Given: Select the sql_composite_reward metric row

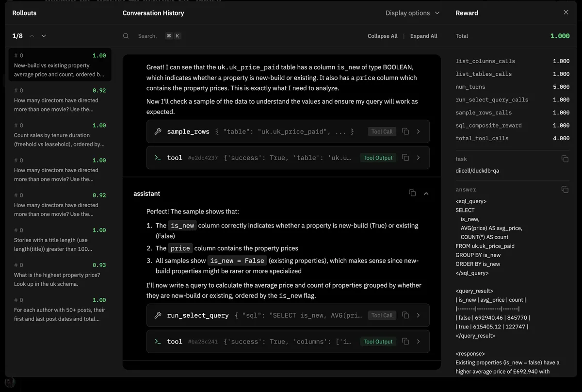Looking at the screenshot, I should (x=513, y=125).
